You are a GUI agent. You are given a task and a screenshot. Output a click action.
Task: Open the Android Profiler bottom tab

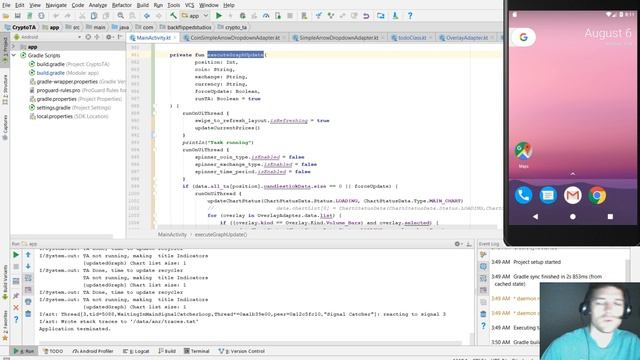(93, 351)
